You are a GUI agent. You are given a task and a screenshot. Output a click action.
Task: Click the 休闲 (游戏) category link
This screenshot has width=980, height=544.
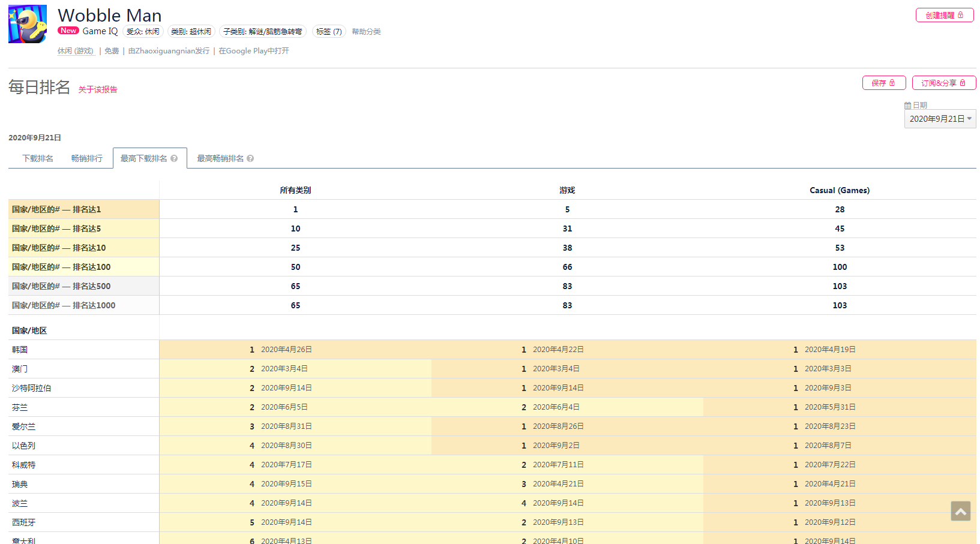76,51
